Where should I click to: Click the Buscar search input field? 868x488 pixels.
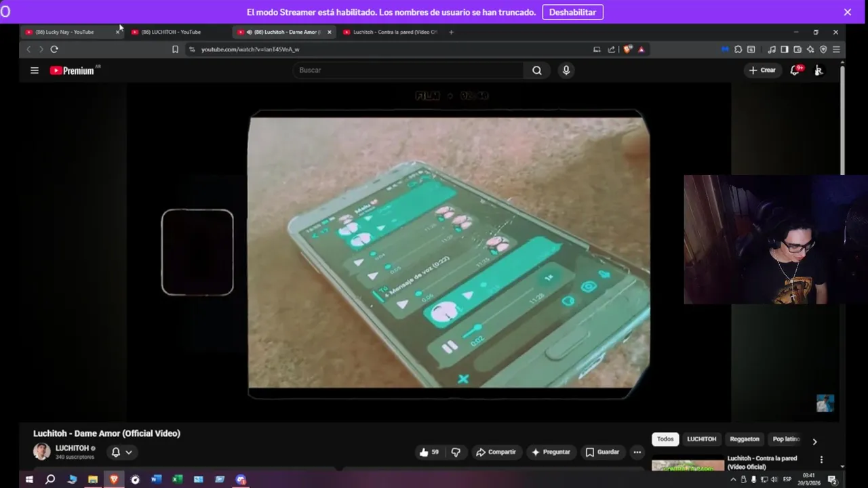tap(408, 70)
